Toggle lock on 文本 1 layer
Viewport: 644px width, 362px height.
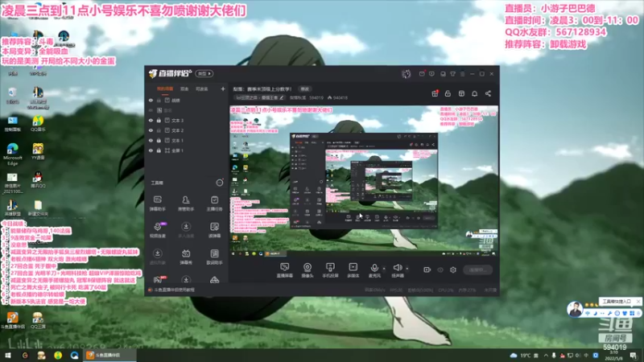[x=159, y=140]
